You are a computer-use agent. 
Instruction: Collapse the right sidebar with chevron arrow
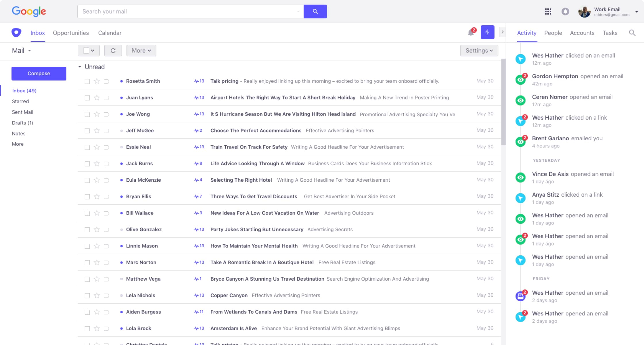(x=502, y=32)
